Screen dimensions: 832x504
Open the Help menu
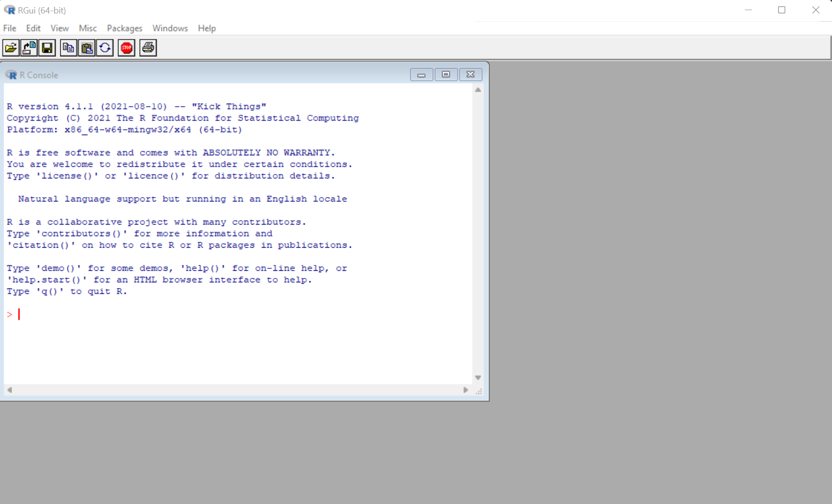point(207,28)
